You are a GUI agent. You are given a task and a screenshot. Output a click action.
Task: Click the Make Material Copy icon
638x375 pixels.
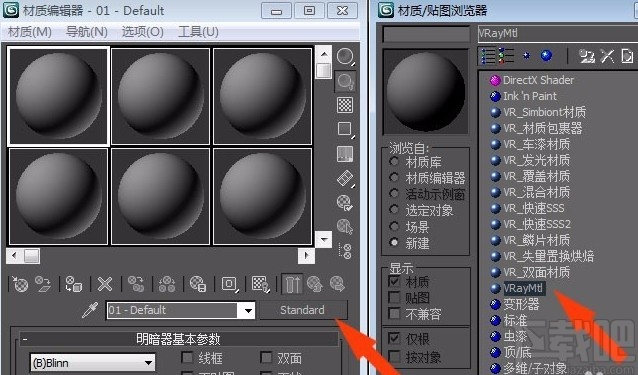pos(136,284)
